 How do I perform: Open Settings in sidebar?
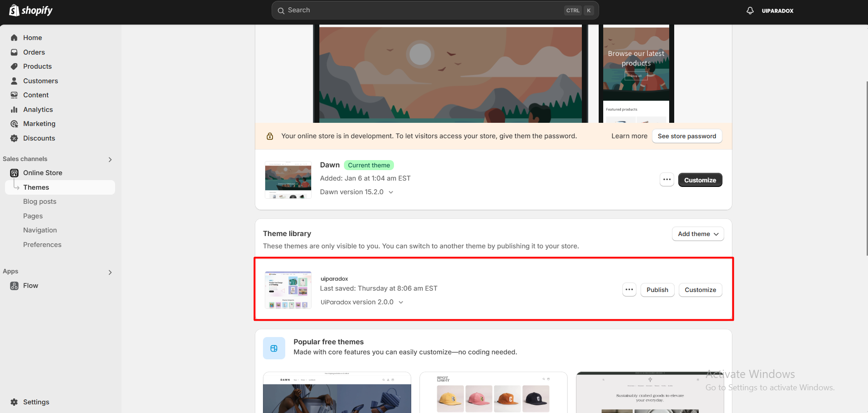coord(36,402)
